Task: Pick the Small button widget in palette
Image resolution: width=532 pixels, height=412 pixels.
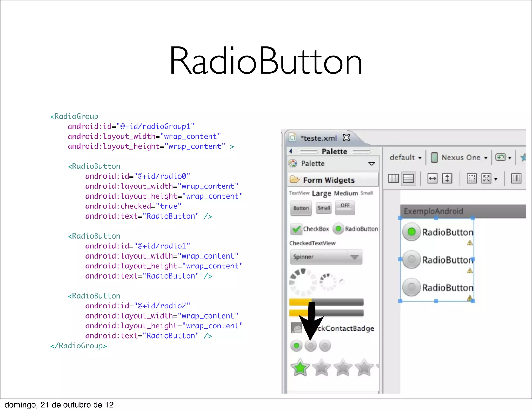Action: pyautogui.click(x=324, y=208)
